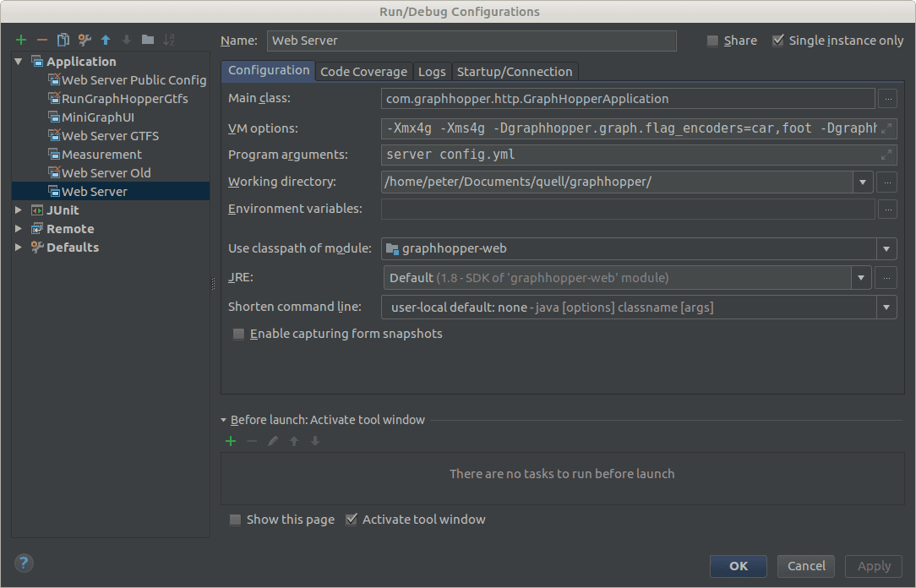Click the Environment variables field
Screen dimensions: 916x588
coord(628,209)
